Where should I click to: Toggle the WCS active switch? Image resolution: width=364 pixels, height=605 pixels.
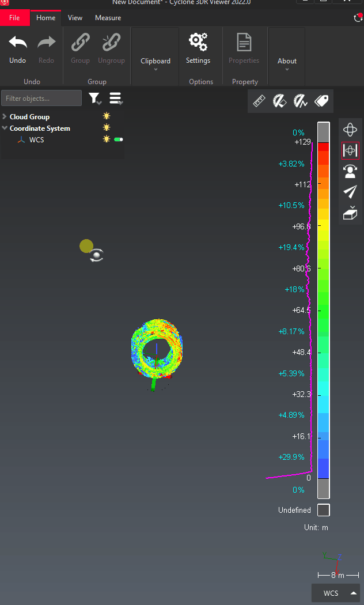[119, 139]
